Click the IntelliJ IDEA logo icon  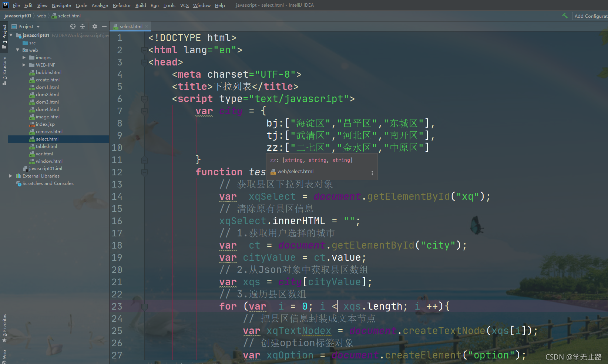5,5
